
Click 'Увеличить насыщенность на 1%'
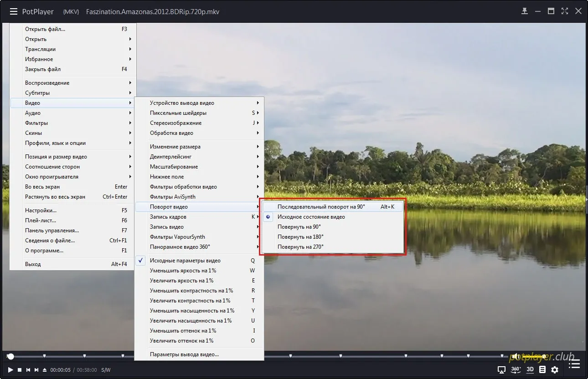[x=199, y=321]
